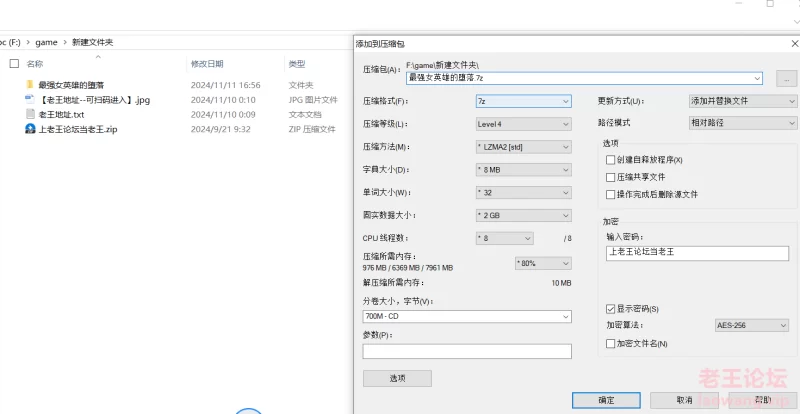
Task: Maximize the Explorer window
Action: 770,3
